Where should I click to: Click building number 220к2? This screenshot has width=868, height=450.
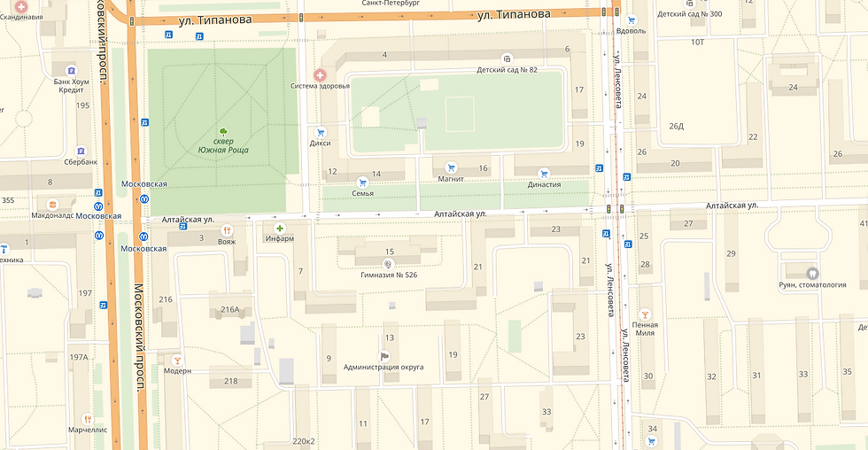click(x=303, y=441)
